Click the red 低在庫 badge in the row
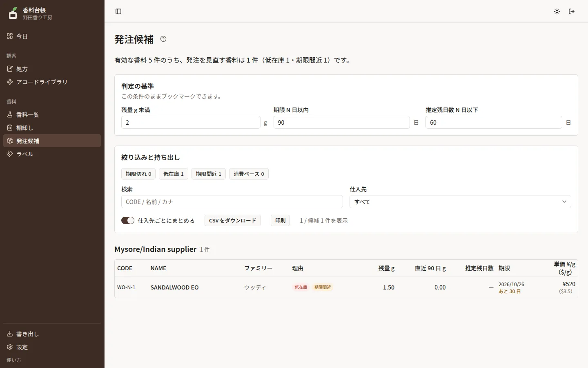 point(301,287)
